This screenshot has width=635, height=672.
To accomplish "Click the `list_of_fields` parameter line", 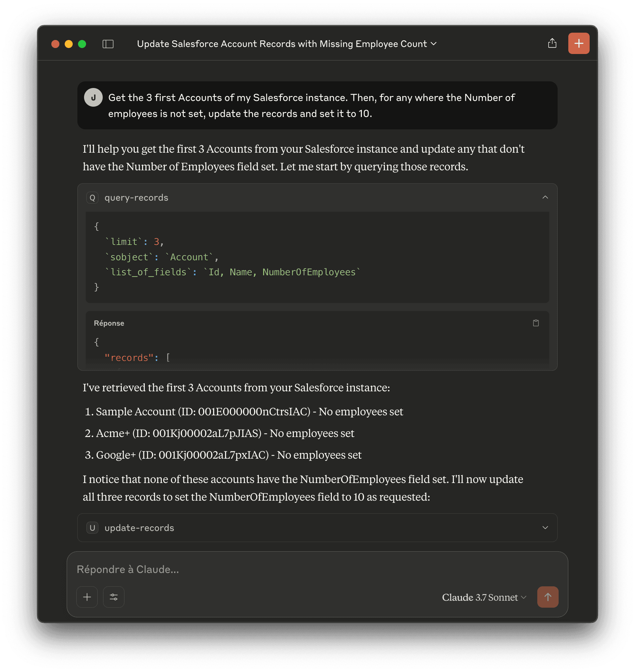I will [x=232, y=272].
